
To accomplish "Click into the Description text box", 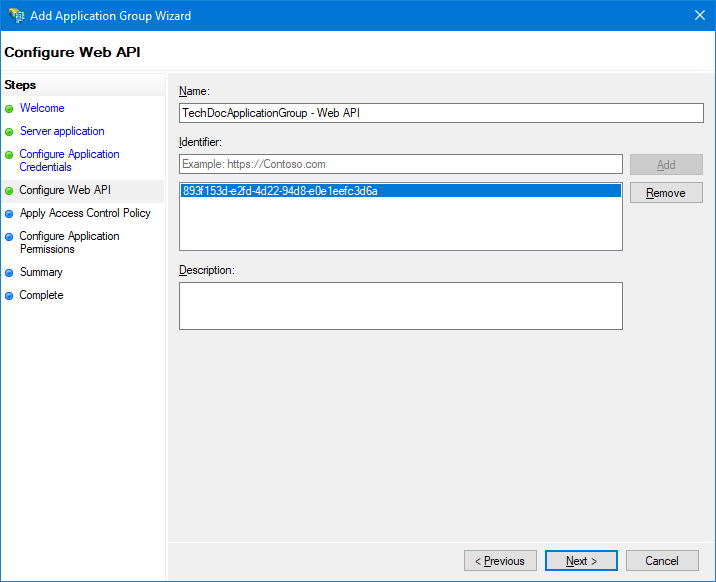I will click(x=400, y=306).
